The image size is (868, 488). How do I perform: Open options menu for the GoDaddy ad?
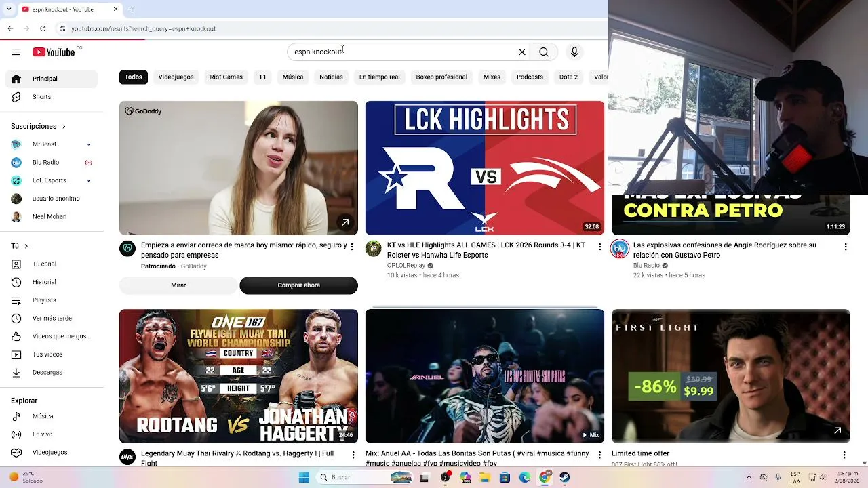[352, 247]
